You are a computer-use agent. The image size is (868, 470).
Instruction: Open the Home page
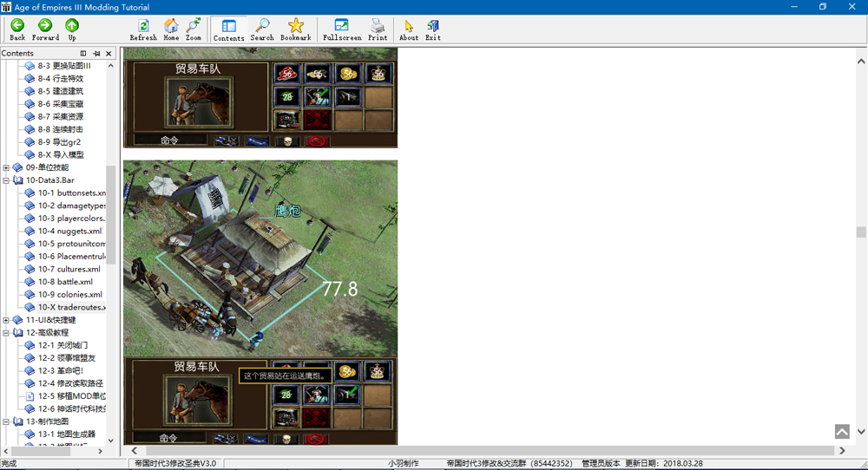171,29
